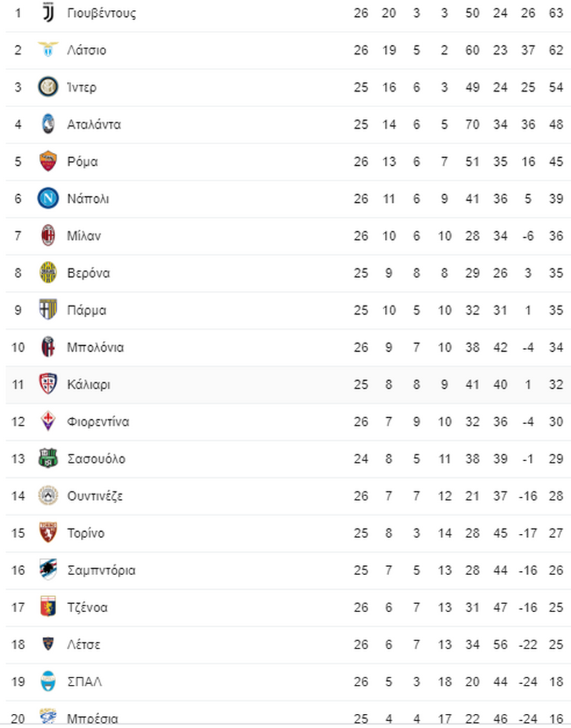571x728 pixels.
Task: Open the Roma crest icon
Action: point(48,161)
